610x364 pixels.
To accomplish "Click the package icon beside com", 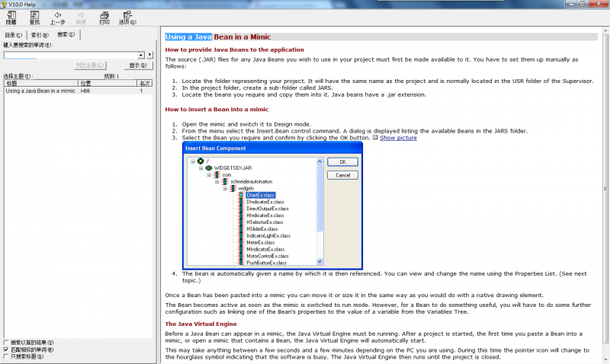I will point(217,175).
